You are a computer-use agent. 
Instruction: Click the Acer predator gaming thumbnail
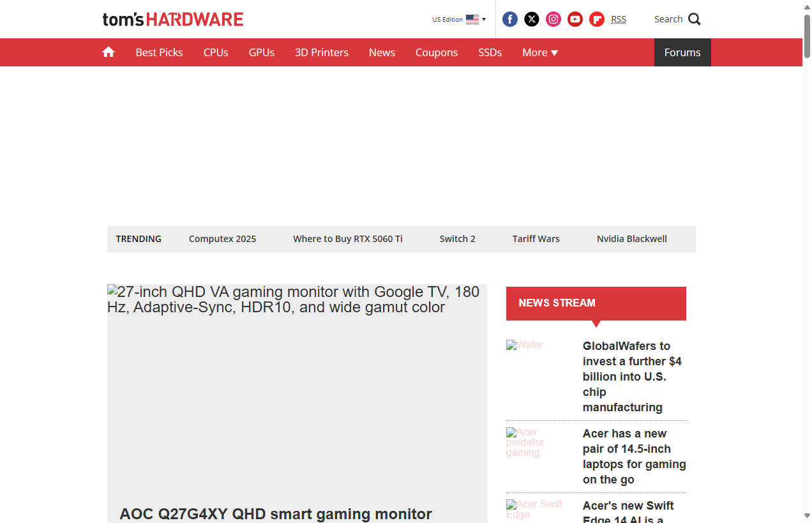tap(535, 443)
